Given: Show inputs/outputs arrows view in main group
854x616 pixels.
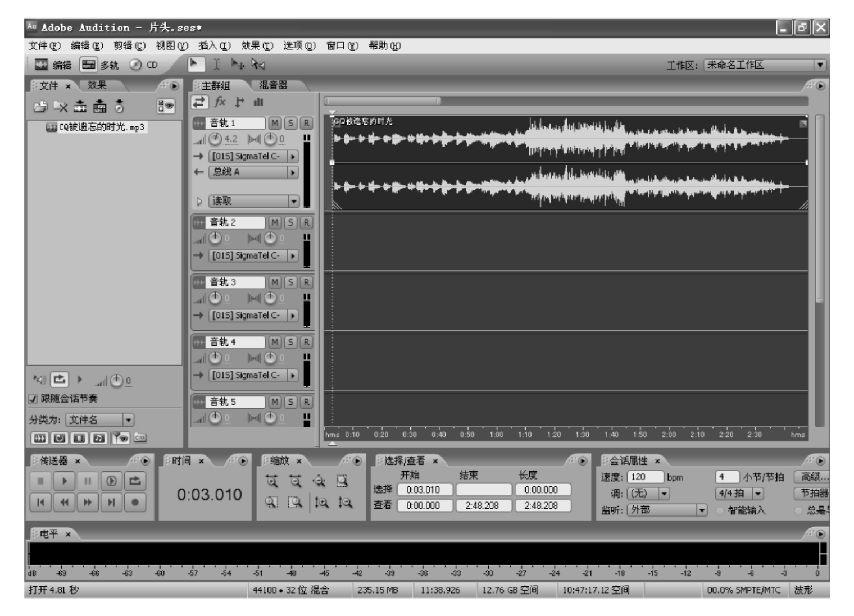Looking at the screenshot, I should (x=199, y=102).
